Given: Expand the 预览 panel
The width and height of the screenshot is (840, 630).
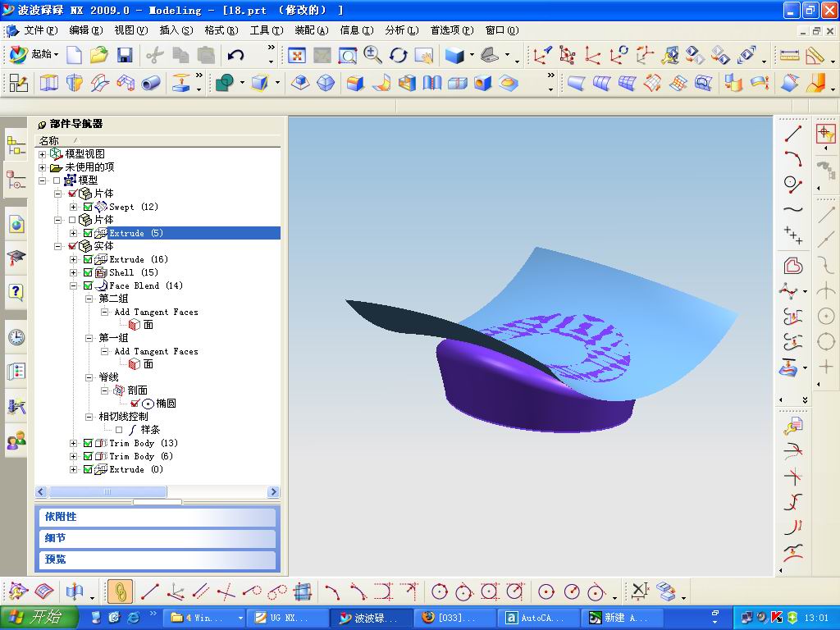Looking at the screenshot, I should [157, 559].
